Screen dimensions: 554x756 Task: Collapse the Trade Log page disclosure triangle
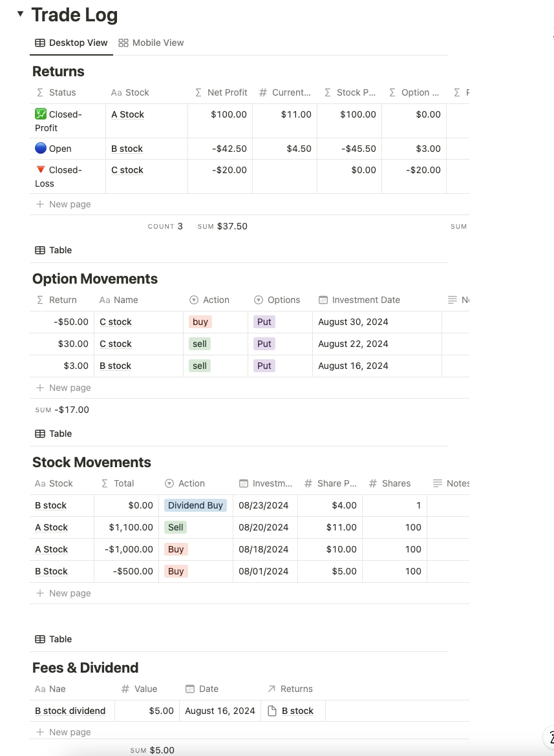(20, 14)
